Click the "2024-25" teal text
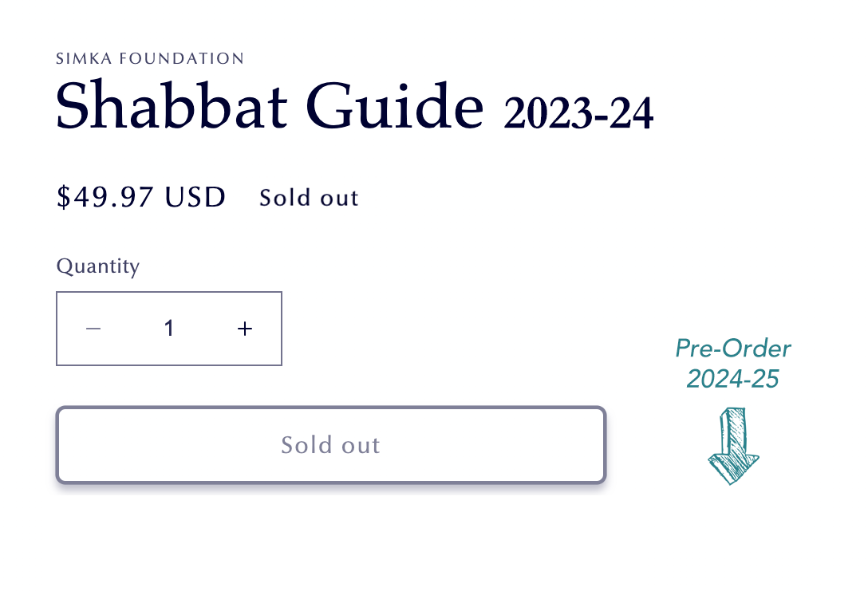Viewport: 868px width, 603px height. [x=732, y=379]
